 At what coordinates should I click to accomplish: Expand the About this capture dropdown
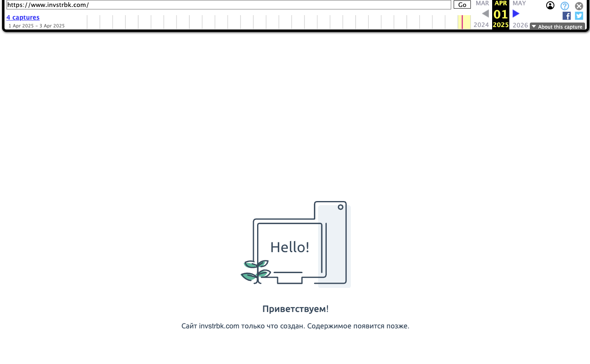click(x=557, y=27)
